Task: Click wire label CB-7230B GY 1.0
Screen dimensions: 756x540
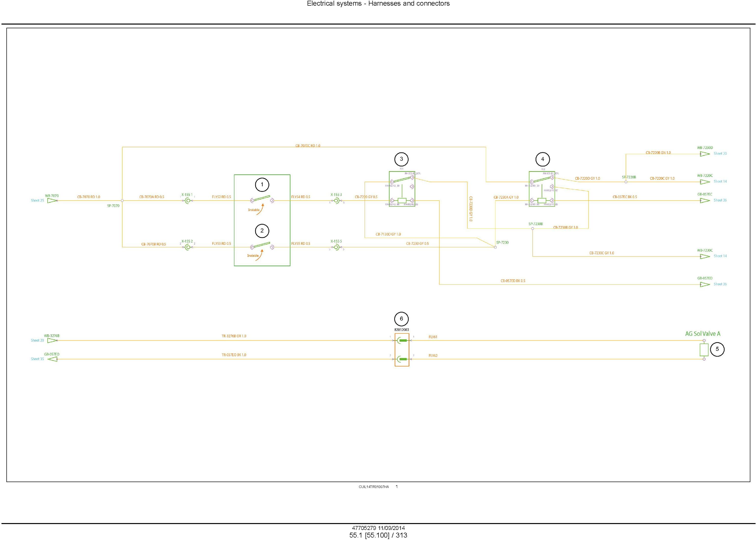Action: coord(566,228)
